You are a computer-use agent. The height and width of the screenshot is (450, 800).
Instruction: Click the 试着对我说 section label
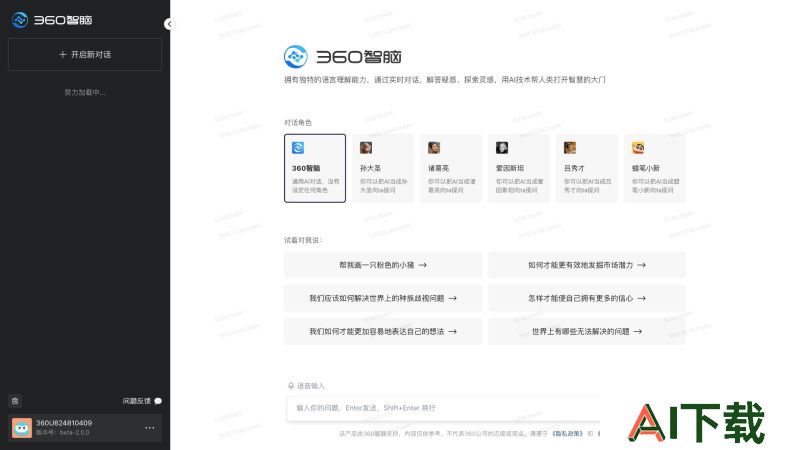coord(303,240)
